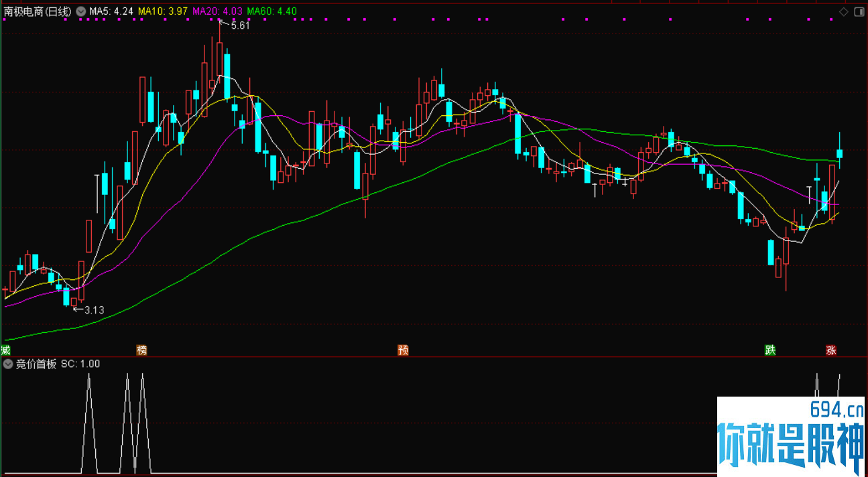
Task: Select the MA5: 4.24 indicator label
Action: pyautogui.click(x=111, y=11)
